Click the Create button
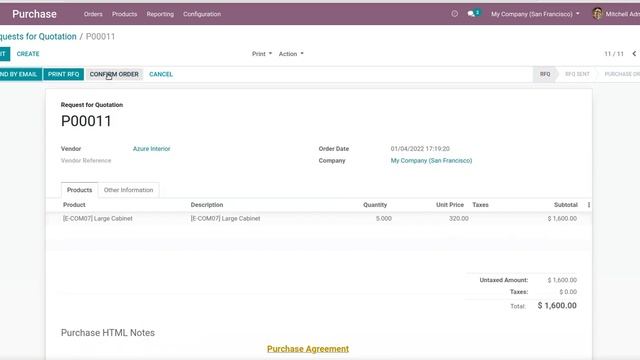The height and width of the screenshot is (360, 640). coord(28,54)
